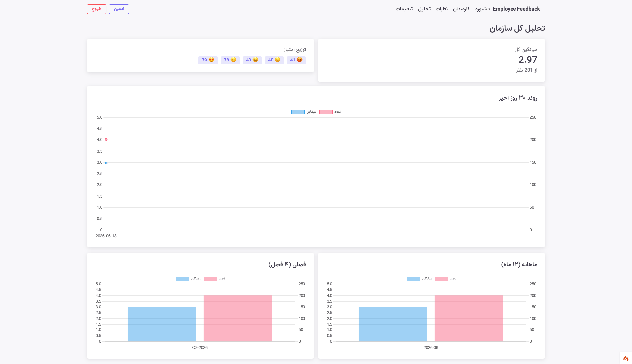Image resolution: width=632 pixels, height=364 pixels.
Task: Click the 2026-06 axis label
Action: pyautogui.click(x=431, y=348)
